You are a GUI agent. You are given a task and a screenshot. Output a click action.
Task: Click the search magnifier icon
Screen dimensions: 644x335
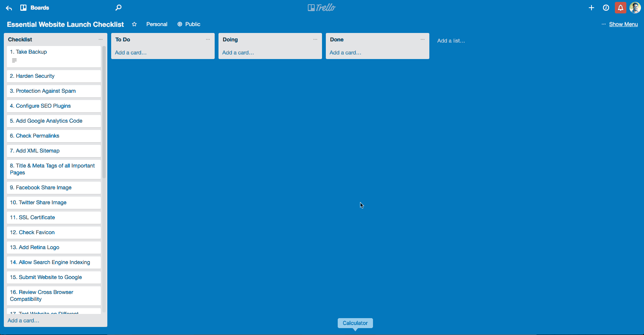[x=118, y=8]
